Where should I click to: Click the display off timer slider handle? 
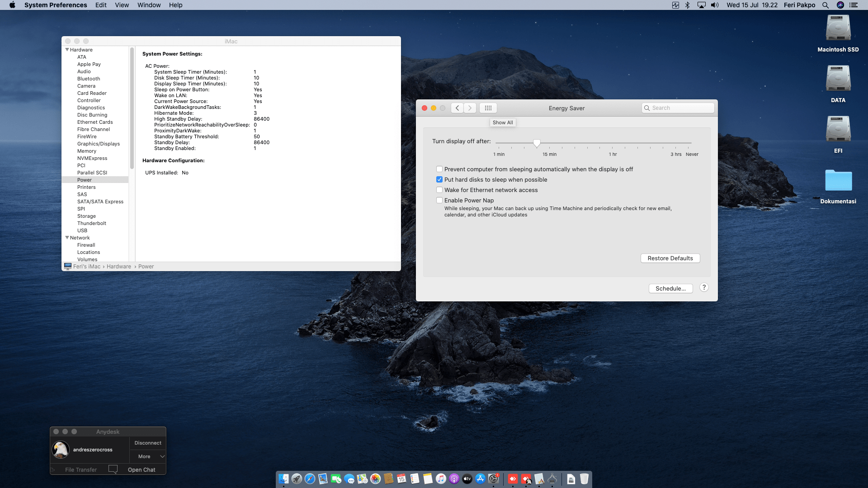tap(537, 143)
